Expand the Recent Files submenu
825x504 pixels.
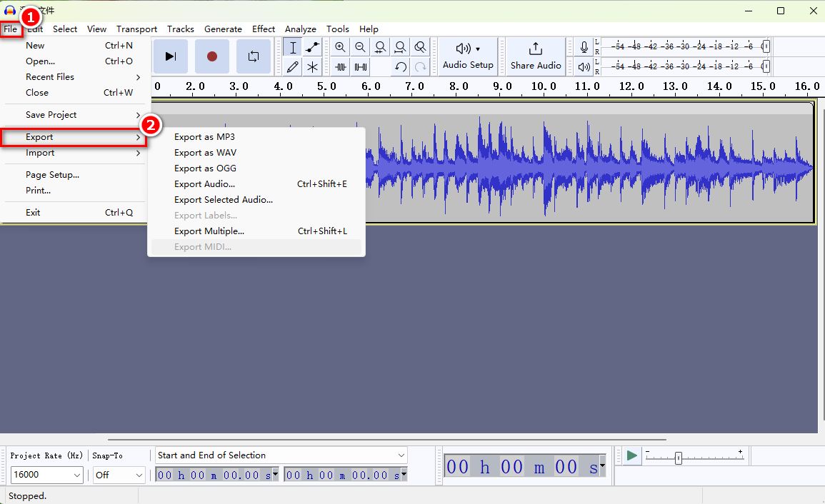pyautogui.click(x=74, y=77)
